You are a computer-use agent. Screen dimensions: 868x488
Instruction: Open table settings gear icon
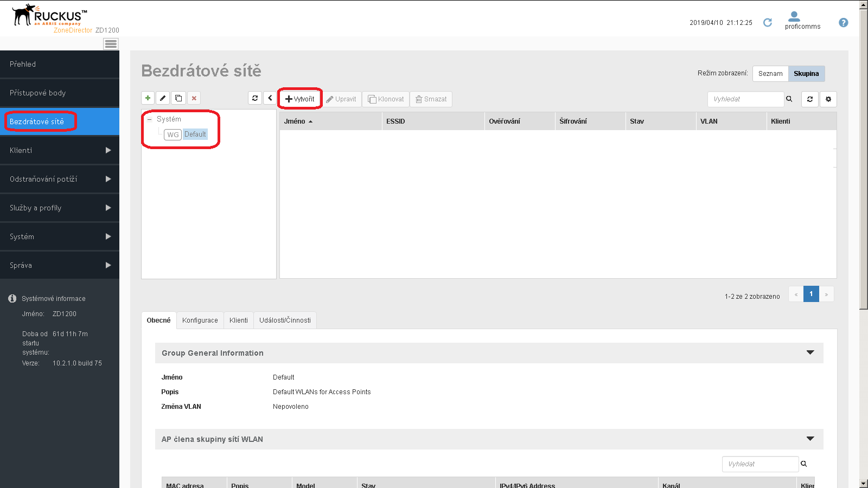[828, 99]
